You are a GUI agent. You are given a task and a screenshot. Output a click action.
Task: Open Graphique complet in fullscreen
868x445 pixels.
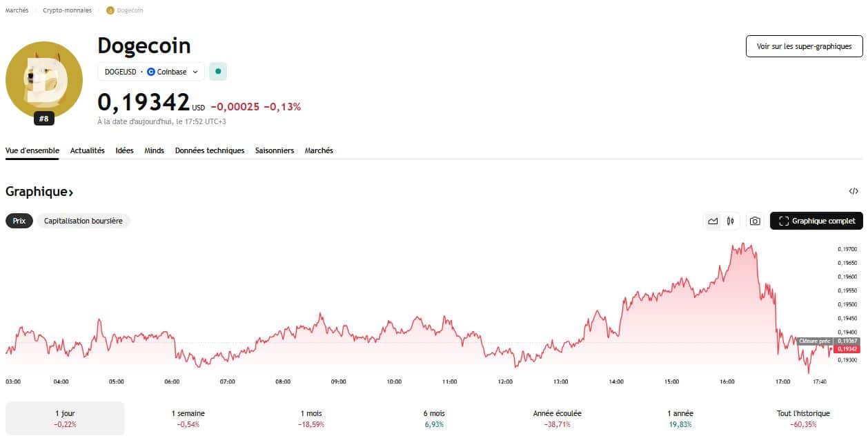[x=816, y=221]
